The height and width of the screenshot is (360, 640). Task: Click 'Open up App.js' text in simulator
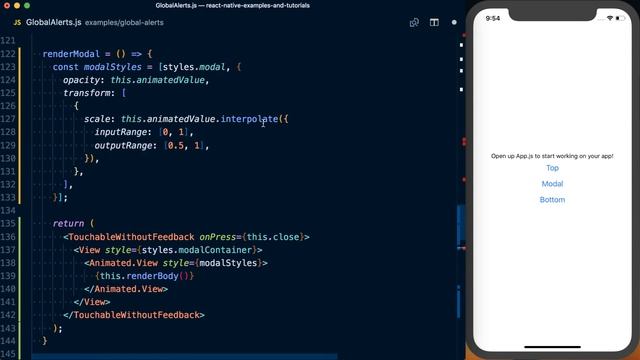pyautogui.click(x=552, y=156)
